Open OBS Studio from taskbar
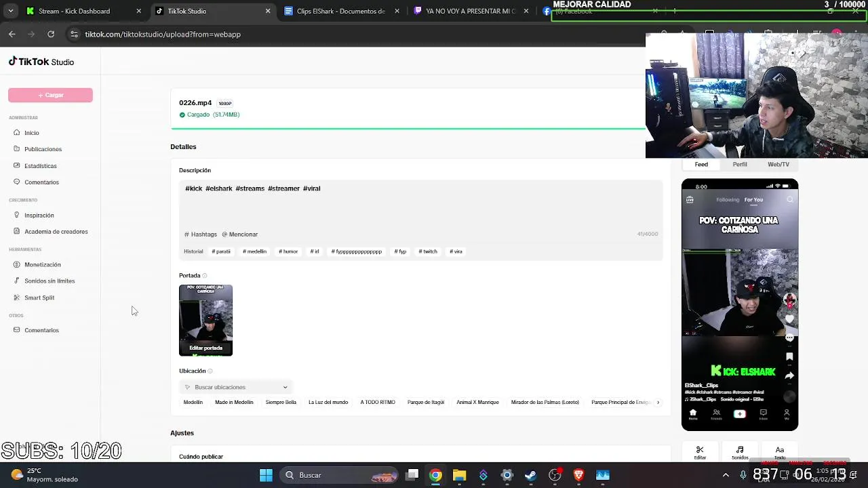This screenshot has height=488, width=868. coord(555,475)
